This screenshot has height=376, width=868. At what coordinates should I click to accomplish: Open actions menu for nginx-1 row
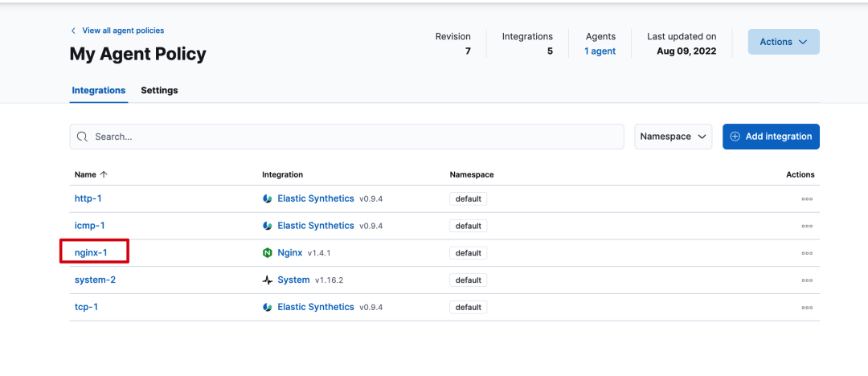click(x=807, y=253)
